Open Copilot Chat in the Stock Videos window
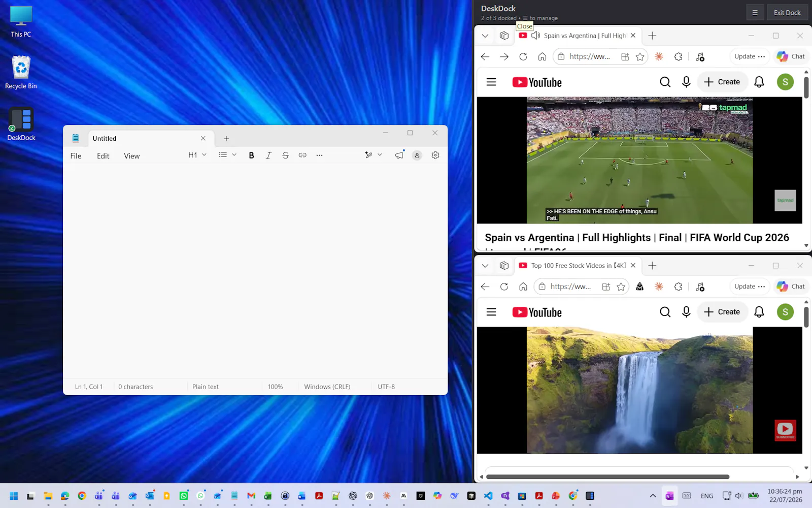The height and width of the screenshot is (508, 812). pos(791,287)
